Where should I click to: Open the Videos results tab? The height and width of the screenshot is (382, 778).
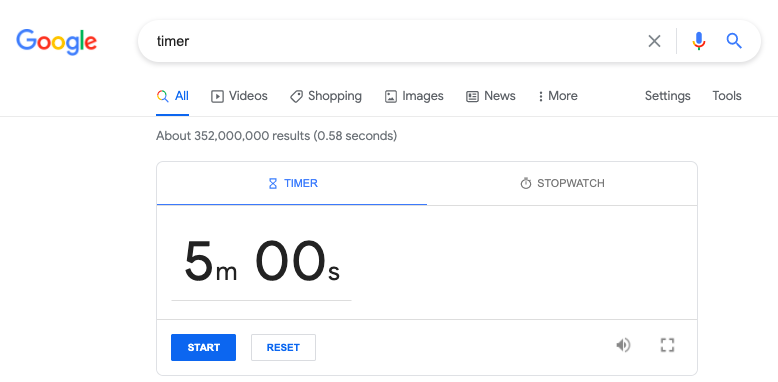click(239, 96)
